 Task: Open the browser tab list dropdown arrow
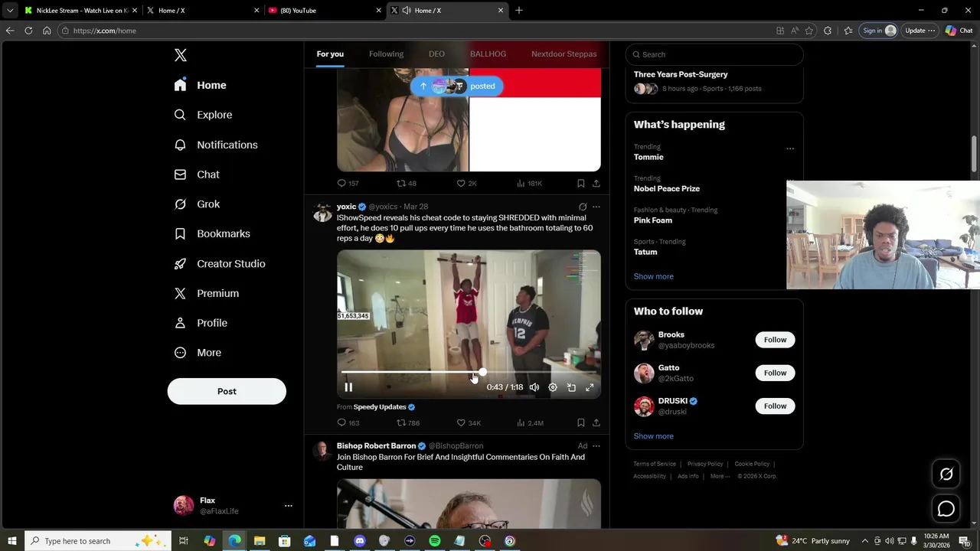click(x=10, y=10)
